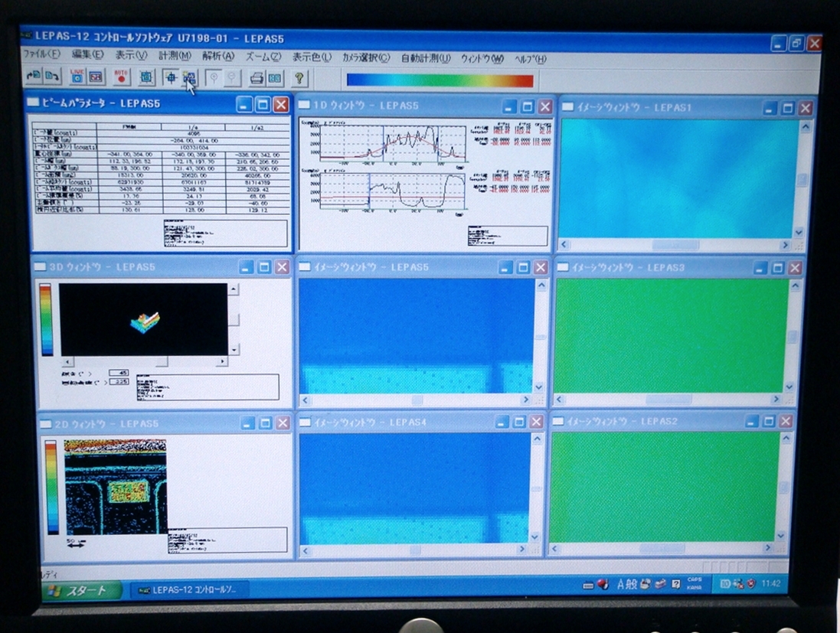840x633 pixels.
Task: Open the 編集(E) menu
Action: pos(88,54)
